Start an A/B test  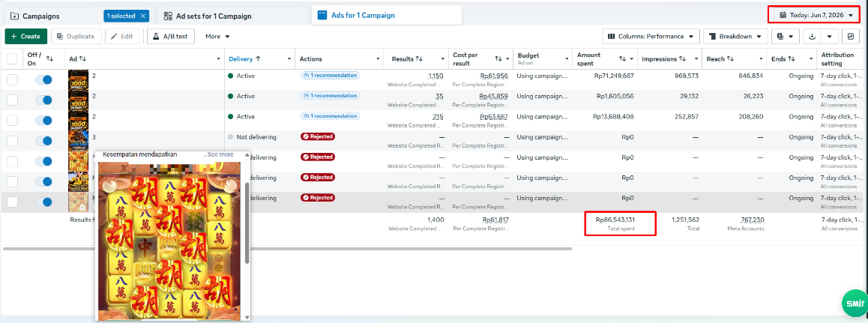[x=171, y=37]
